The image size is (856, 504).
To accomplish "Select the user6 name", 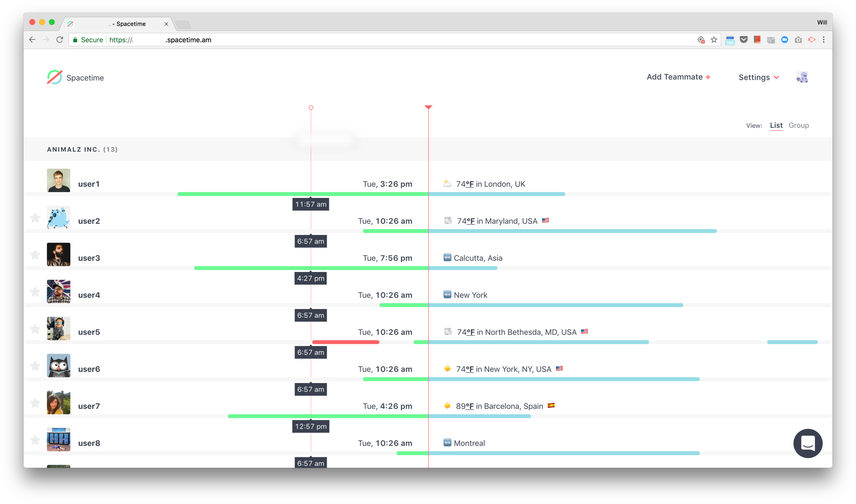I will (x=89, y=369).
